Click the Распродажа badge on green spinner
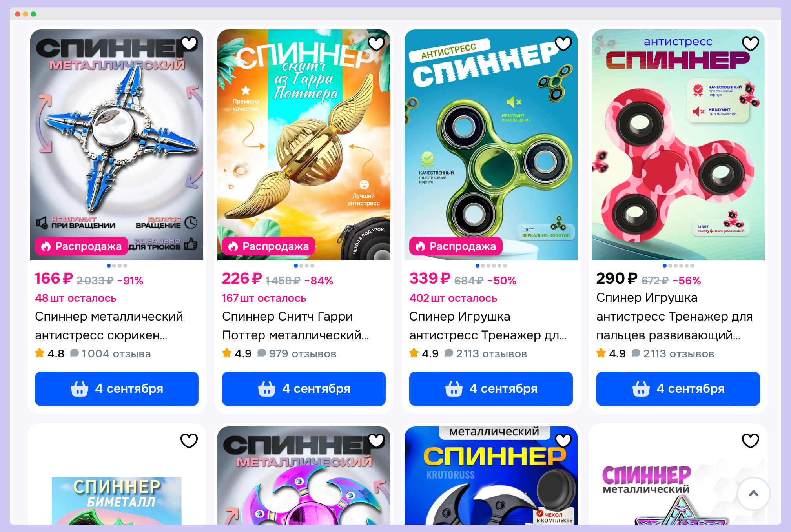The height and width of the screenshot is (532, 791). (456, 246)
